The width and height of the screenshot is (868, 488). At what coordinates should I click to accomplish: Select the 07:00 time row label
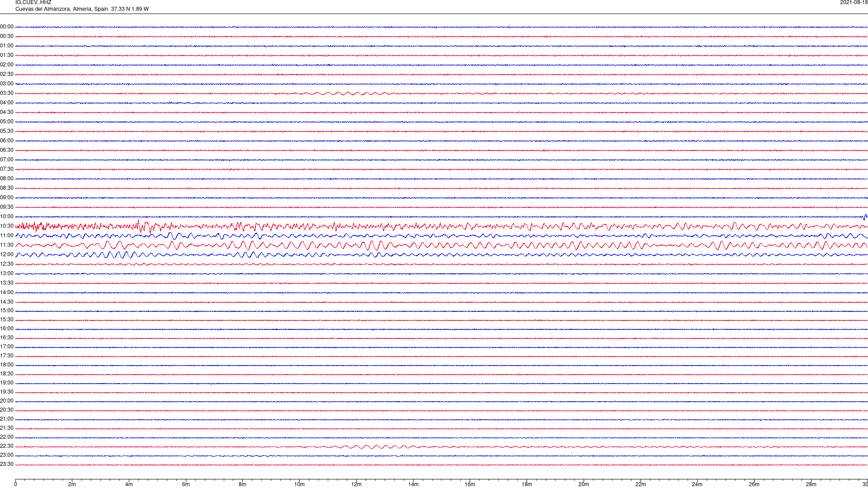(x=7, y=160)
